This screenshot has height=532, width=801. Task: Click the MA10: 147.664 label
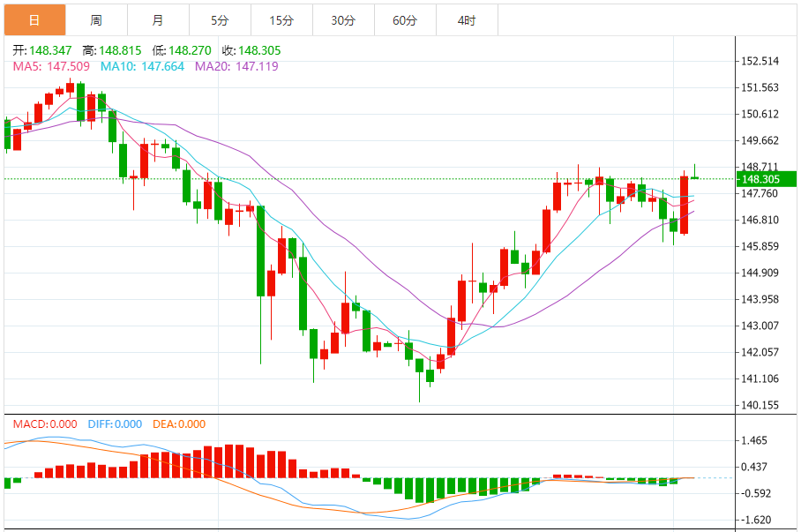point(142,66)
